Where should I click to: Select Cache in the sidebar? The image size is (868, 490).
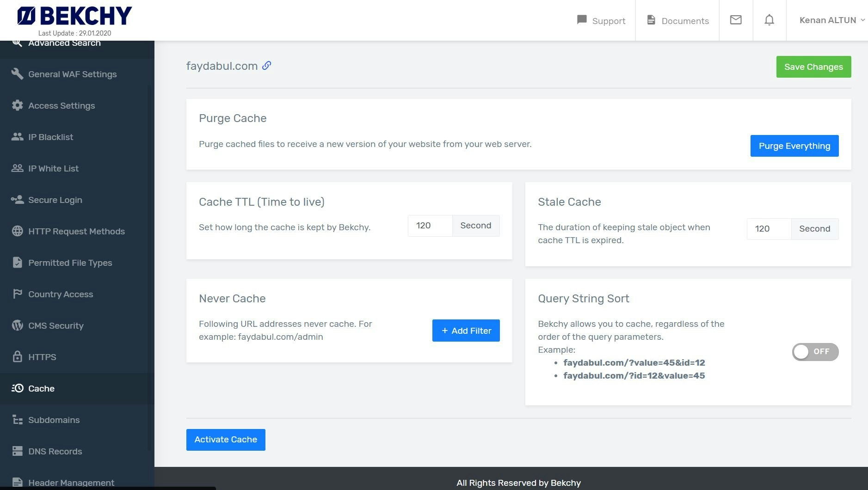tap(77, 388)
